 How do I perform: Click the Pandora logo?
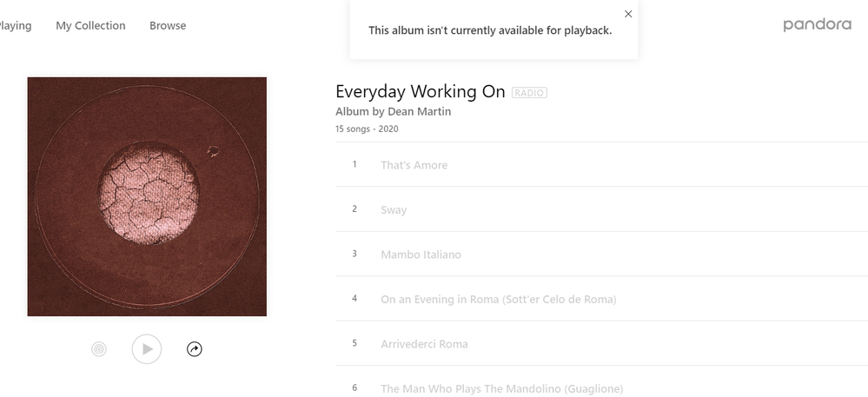pyautogui.click(x=817, y=25)
